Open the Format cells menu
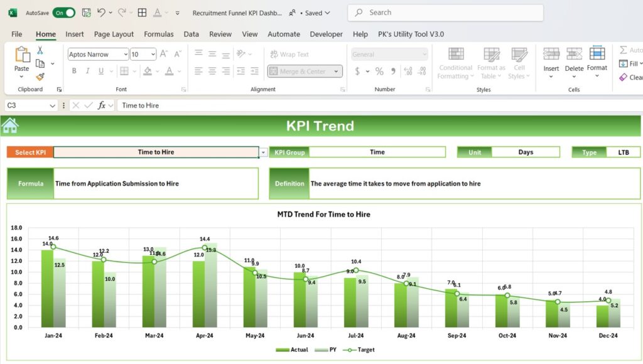This screenshot has height=364, width=643. coord(597,62)
